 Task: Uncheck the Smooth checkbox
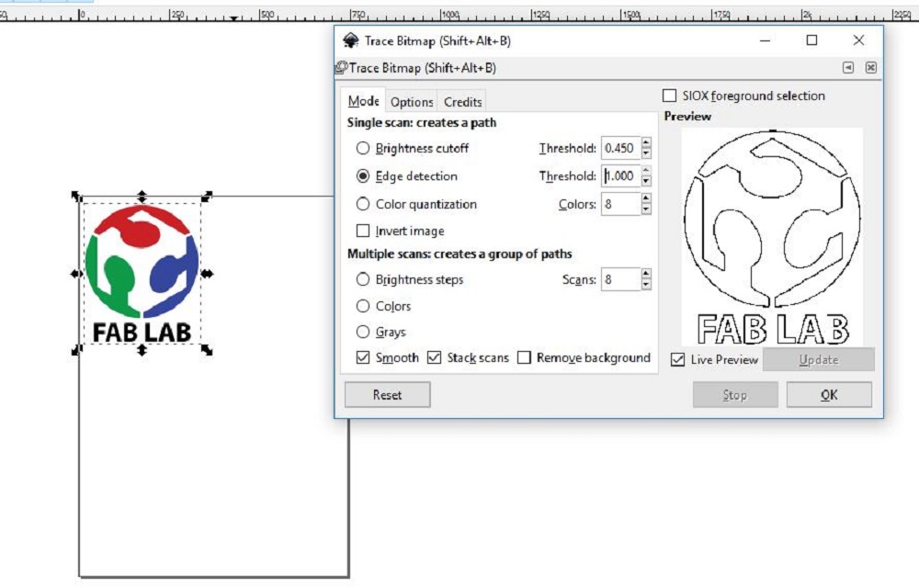[x=363, y=357]
